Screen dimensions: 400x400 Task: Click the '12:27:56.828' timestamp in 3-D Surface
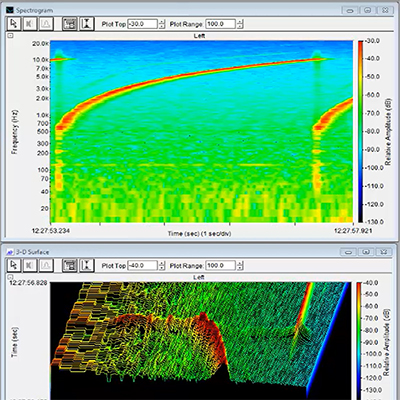[28, 283]
